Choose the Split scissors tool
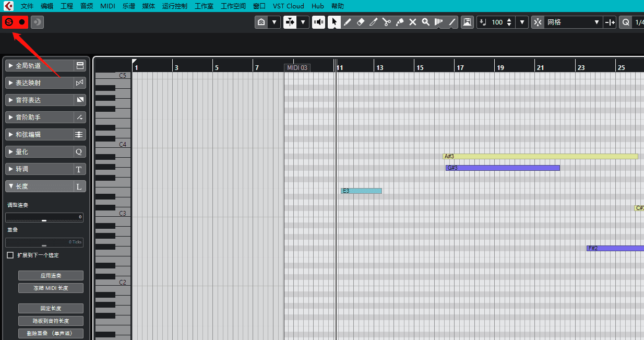 click(386, 22)
